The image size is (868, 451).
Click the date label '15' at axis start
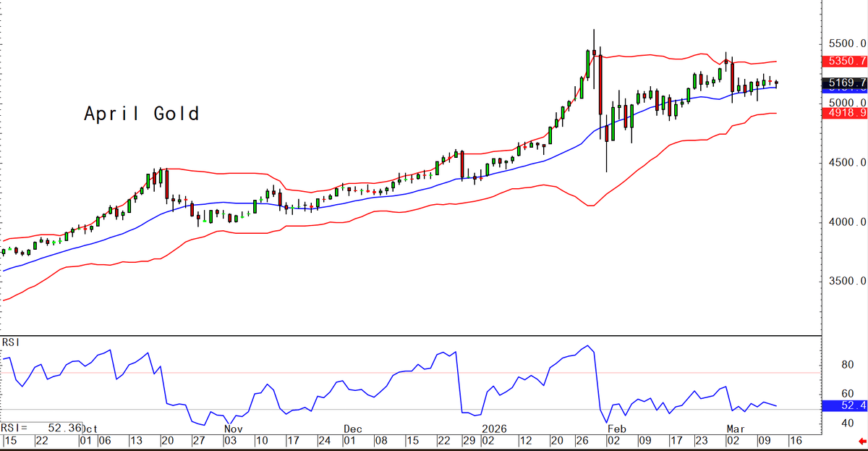coord(9,439)
